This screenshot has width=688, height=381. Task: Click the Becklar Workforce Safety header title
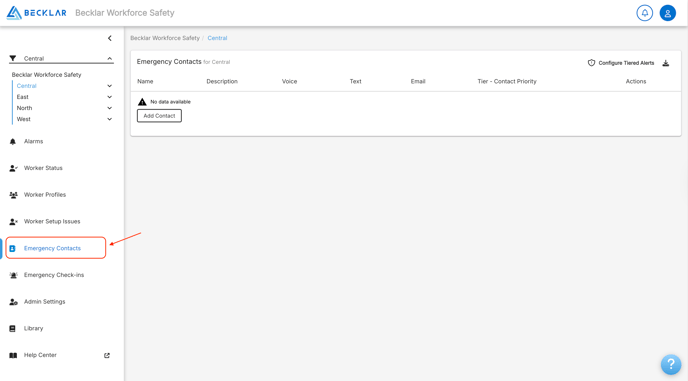pyautogui.click(x=125, y=13)
